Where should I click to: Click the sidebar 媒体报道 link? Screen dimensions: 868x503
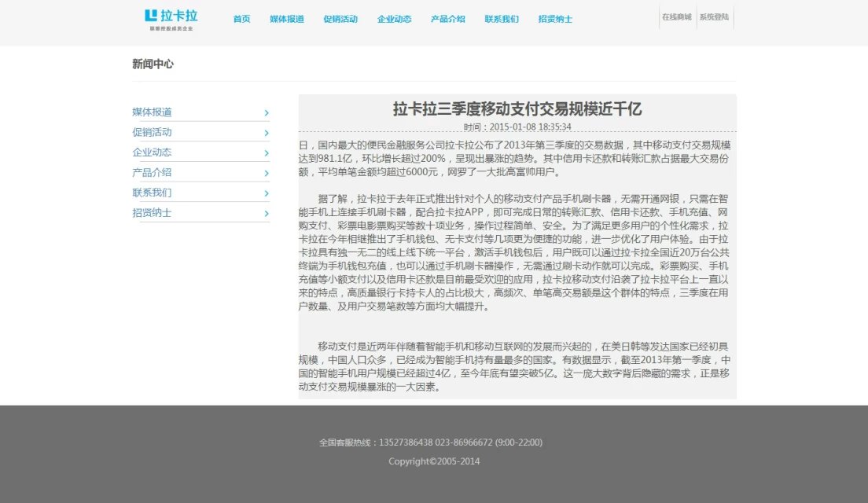coord(152,112)
